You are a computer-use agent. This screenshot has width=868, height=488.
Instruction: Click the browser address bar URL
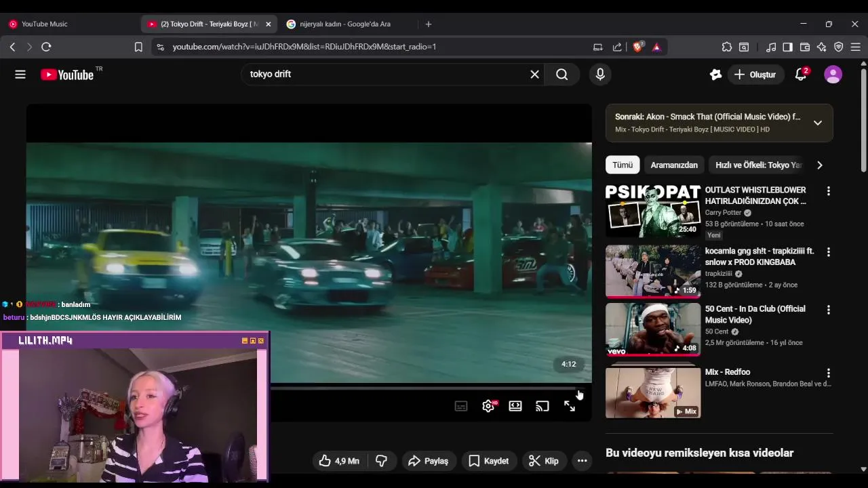click(304, 47)
